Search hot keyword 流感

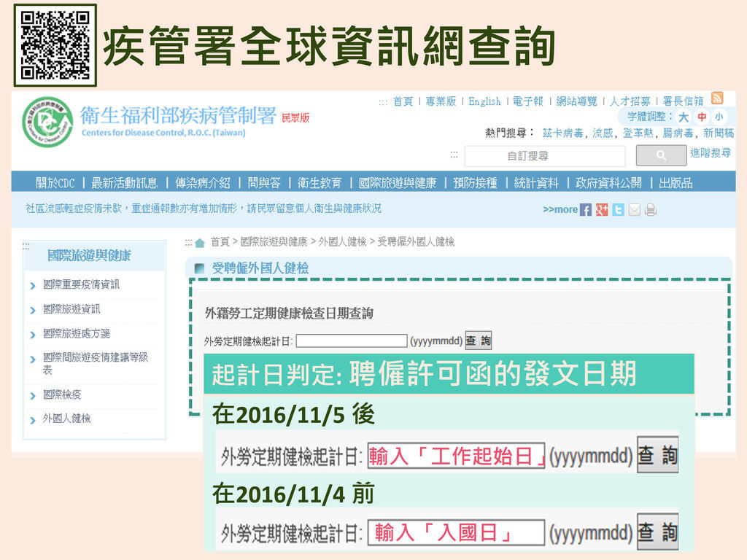pos(603,133)
